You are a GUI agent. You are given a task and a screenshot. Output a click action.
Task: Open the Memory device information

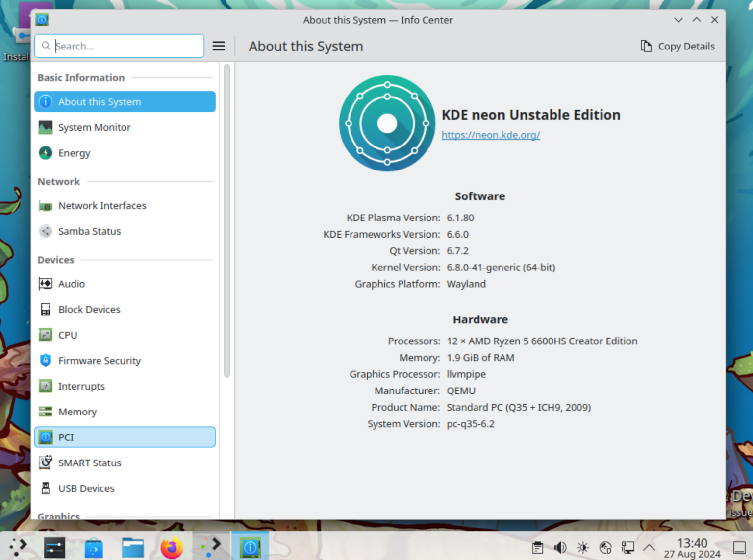(x=77, y=412)
